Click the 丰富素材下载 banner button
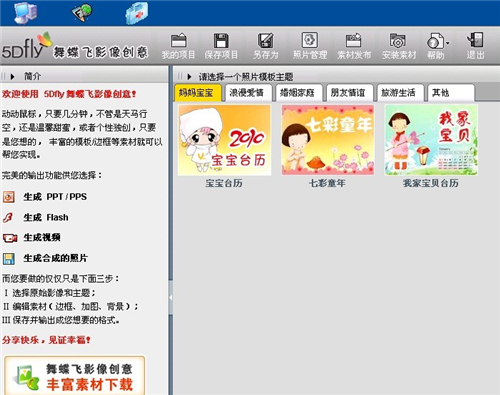 point(75,375)
